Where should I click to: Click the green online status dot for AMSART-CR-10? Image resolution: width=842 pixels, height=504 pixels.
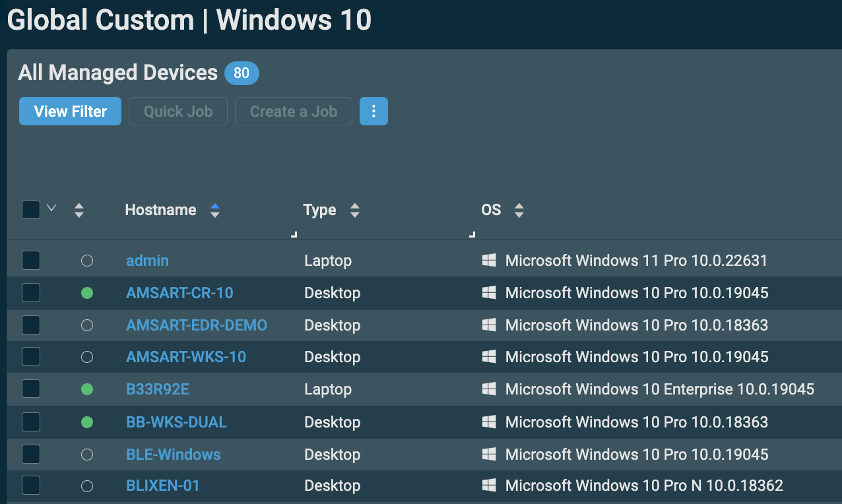coord(87,293)
